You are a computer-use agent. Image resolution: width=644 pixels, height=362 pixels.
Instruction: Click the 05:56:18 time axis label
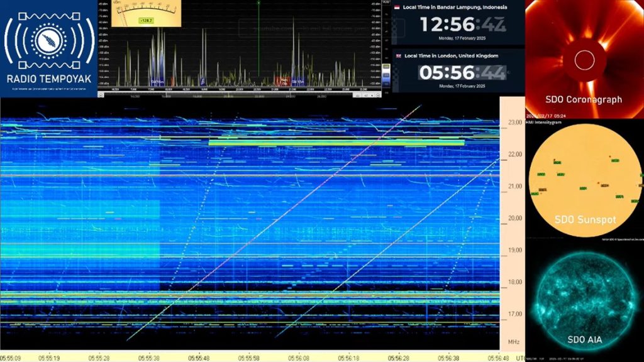click(x=348, y=358)
